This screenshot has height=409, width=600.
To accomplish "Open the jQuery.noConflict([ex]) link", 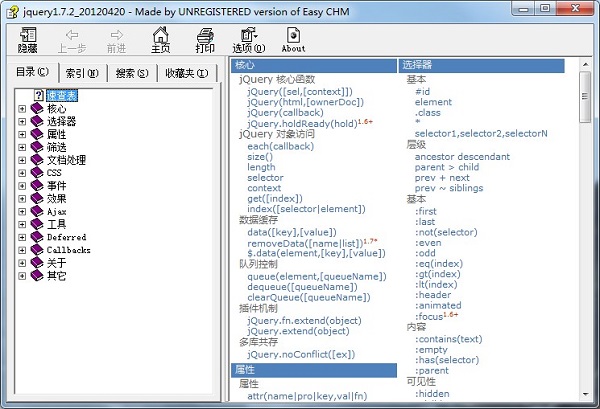I will (301, 354).
